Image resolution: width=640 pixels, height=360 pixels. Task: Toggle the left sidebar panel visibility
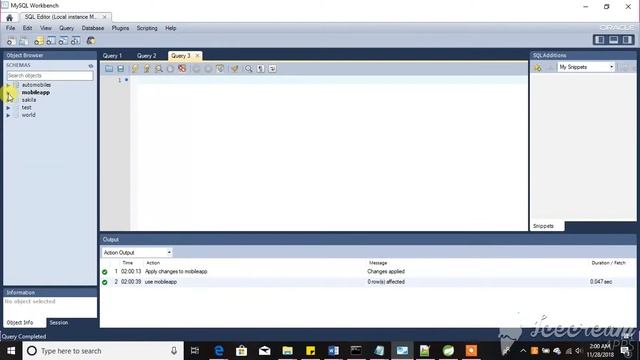pos(600,40)
